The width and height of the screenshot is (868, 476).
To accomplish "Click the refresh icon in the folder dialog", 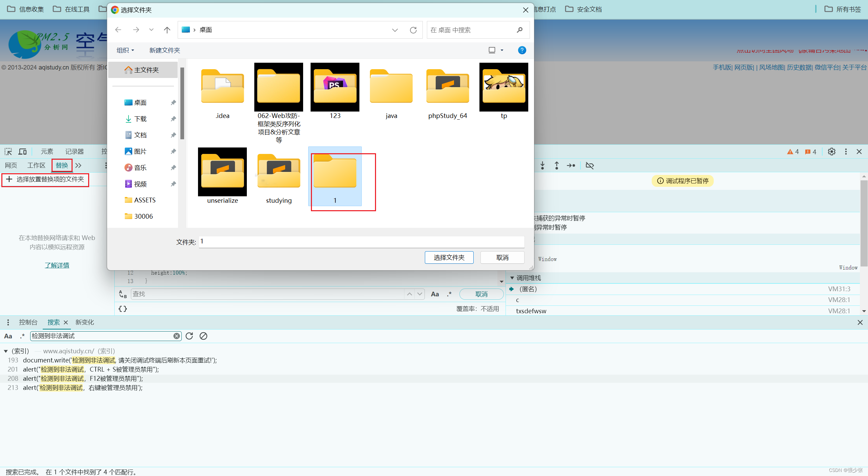I will (x=413, y=30).
